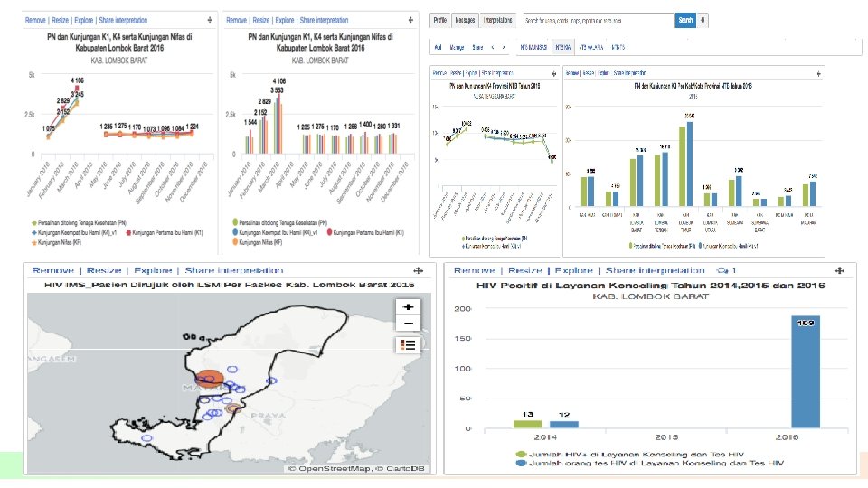
Task: Click the move handle on the Provinsi NTB line chart panel
Action: click(x=554, y=73)
